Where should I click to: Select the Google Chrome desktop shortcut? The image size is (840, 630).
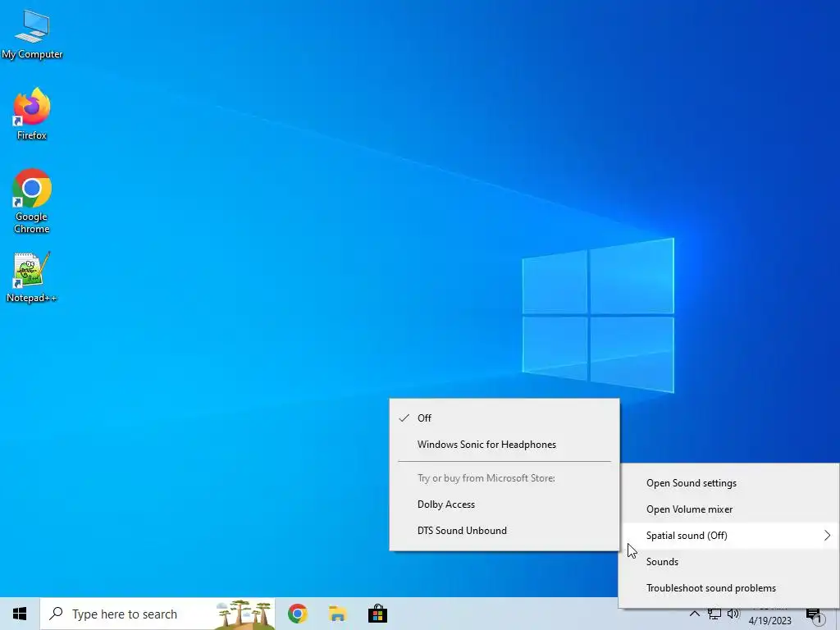pyautogui.click(x=32, y=201)
